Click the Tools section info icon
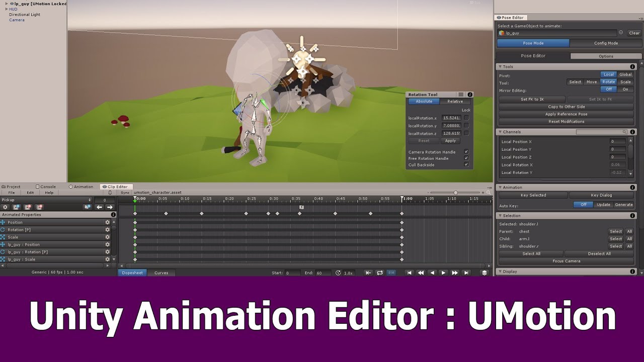This screenshot has height=362, width=644. [633, 67]
